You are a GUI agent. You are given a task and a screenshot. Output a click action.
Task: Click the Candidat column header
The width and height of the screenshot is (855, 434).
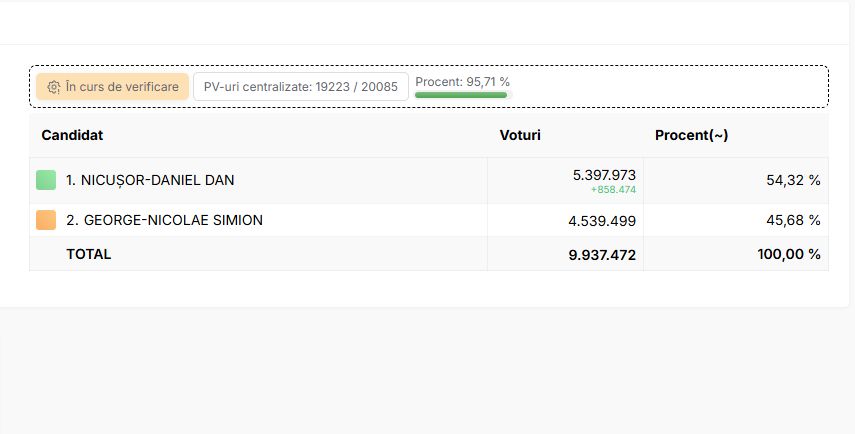(72, 135)
